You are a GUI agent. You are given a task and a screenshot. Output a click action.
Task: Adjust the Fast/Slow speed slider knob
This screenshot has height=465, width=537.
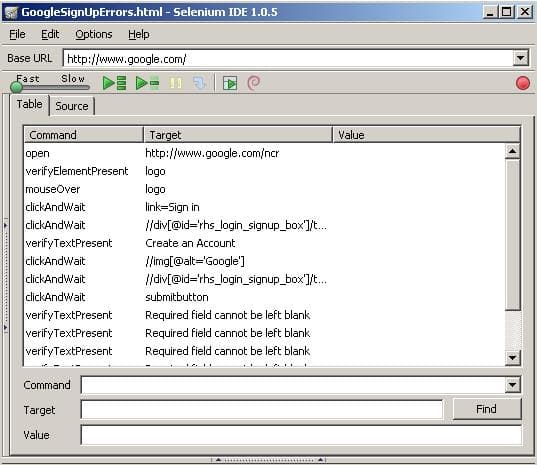pos(16,87)
